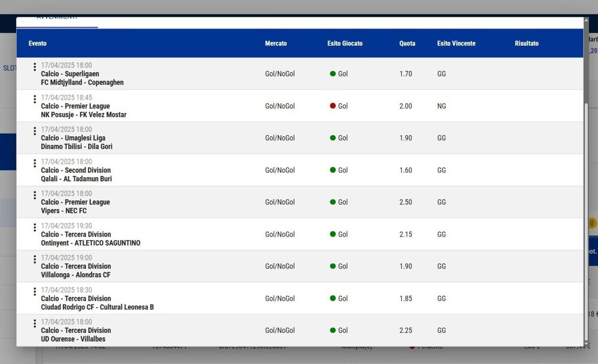Screen dimensions: 598x364
Task: Click the Esito Giocato column header
Action: (344, 43)
